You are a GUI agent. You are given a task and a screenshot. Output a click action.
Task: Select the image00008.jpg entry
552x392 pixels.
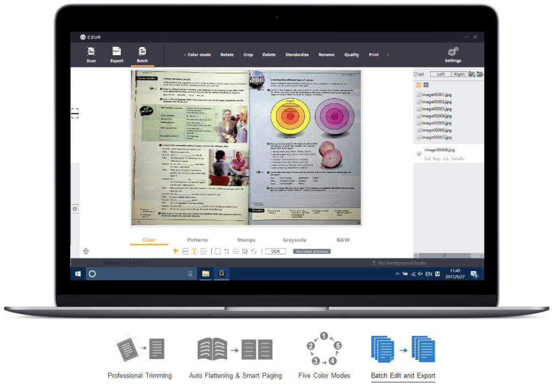(439, 151)
